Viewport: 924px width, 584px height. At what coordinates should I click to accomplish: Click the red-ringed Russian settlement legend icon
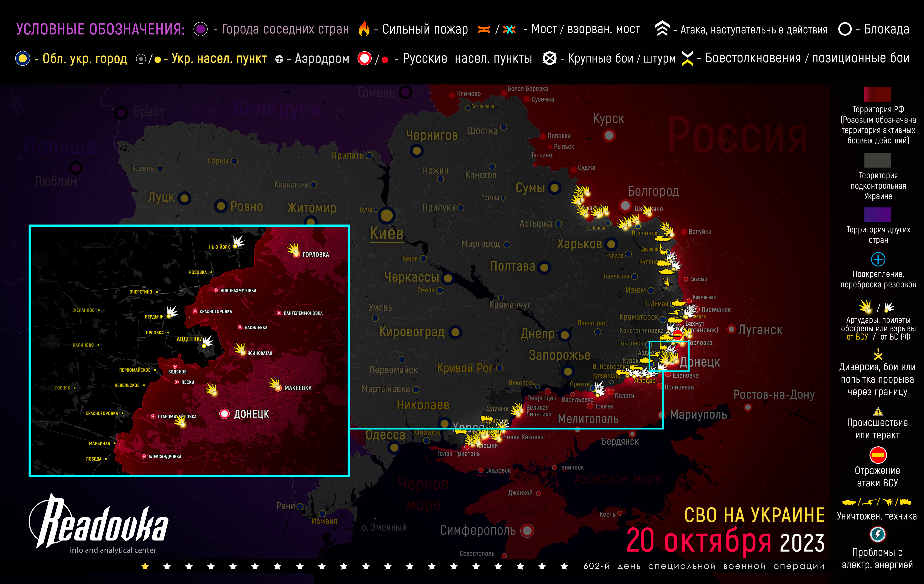(x=364, y=58)
